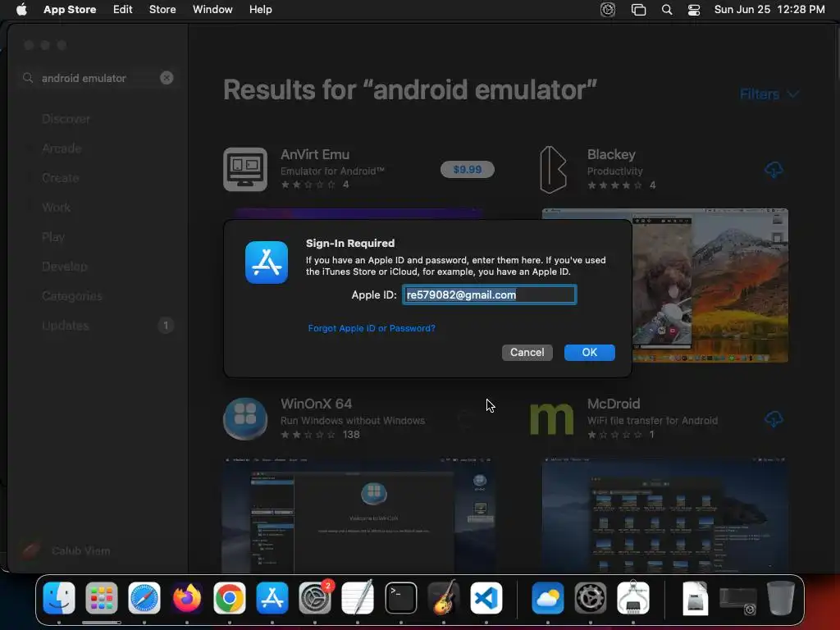Open the Blackey app icon

(x=553, y=169)
